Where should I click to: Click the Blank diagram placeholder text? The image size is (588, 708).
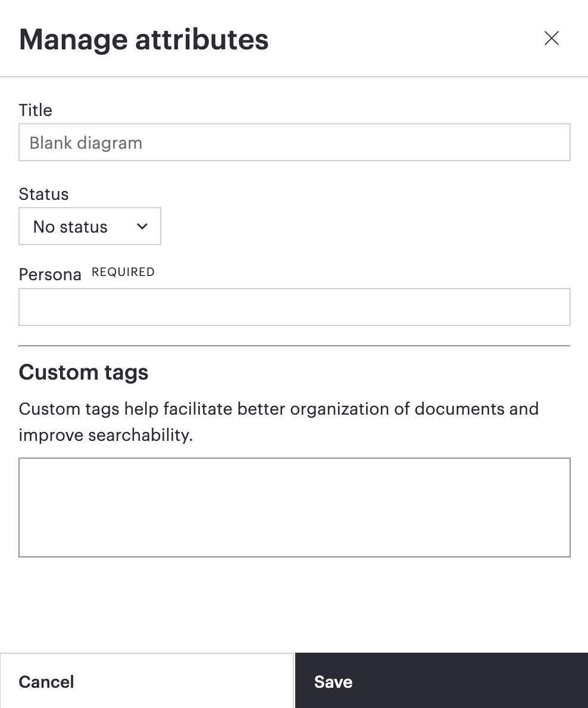86,143
